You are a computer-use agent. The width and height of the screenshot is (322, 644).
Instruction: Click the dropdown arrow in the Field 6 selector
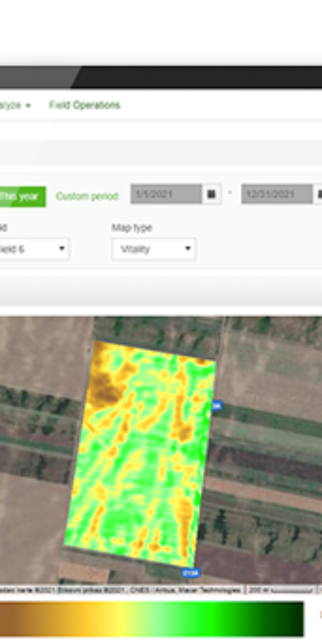coord(61,248)
